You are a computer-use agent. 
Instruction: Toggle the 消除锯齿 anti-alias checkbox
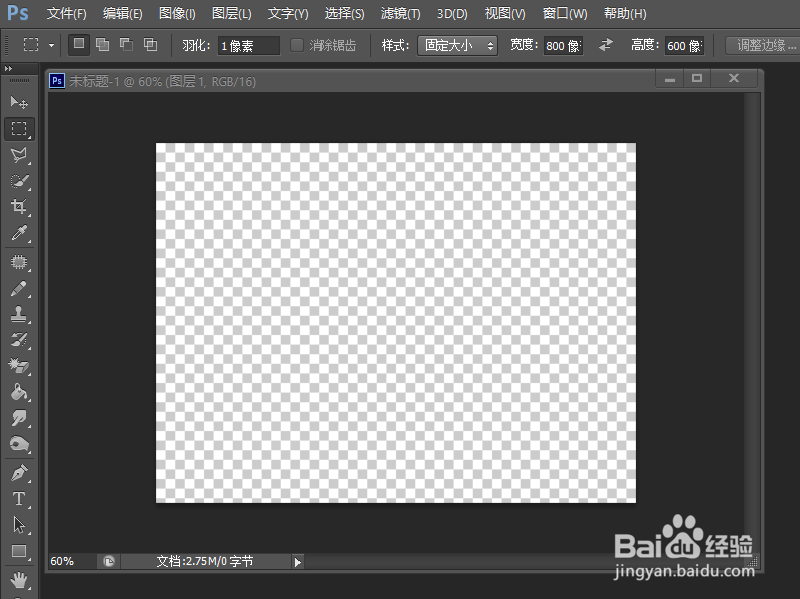pyautogui.click(x=297, y=45)
